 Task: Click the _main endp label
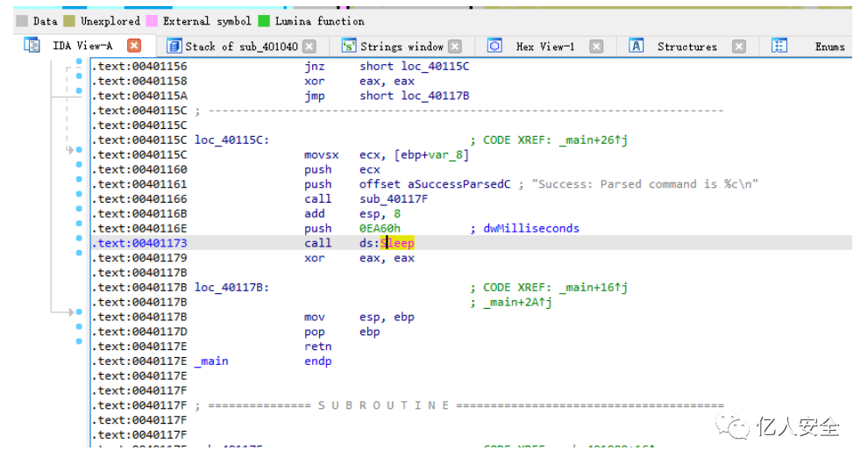(211, 361)
